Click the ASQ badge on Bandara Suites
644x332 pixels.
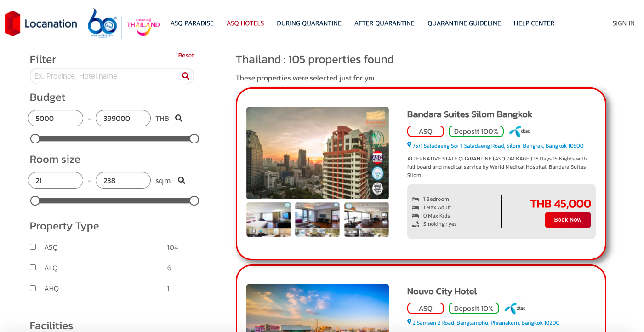pyautogui.click(x=426, y=132)
